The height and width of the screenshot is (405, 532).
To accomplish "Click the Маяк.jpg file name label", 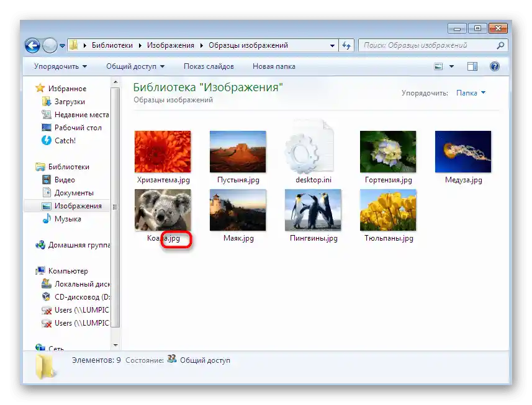I will 238,238.
